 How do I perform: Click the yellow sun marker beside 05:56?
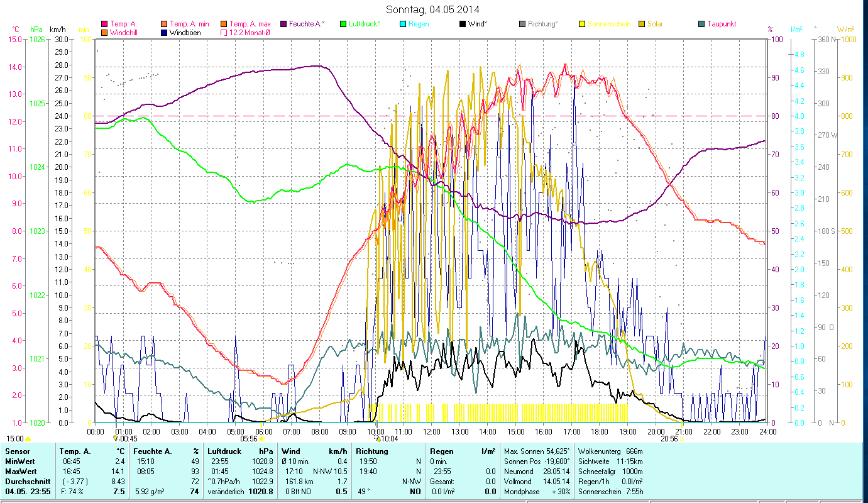[261, 439]
